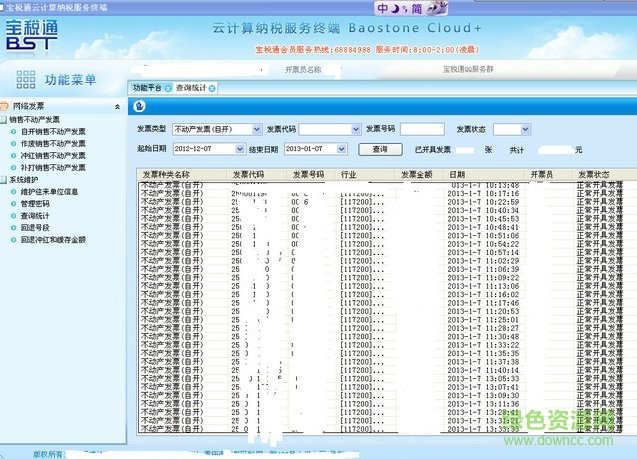
Task: Click the blue icon below the tabs
Action: 139,108
